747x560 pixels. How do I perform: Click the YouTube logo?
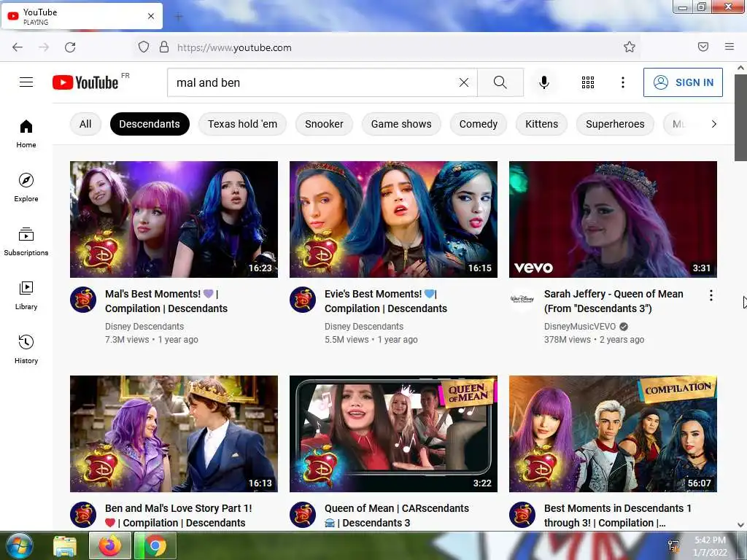coord(86,82)
